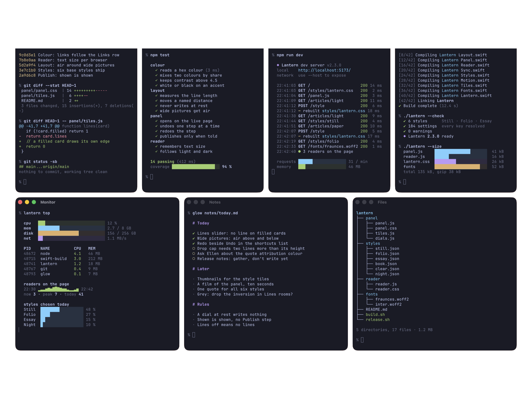The image size is (532, 399).
Task: Click the fonts size bar in lantern --size
Action: 461,167
